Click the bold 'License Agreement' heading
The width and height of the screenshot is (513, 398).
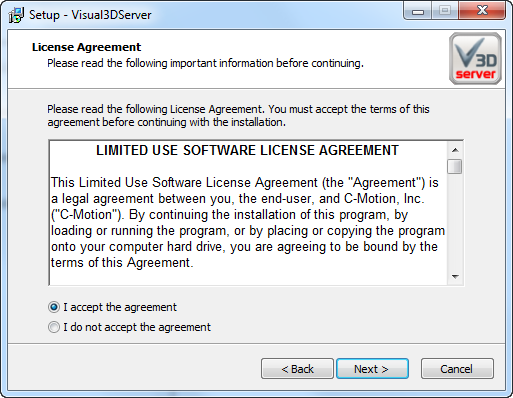(86, 47)
